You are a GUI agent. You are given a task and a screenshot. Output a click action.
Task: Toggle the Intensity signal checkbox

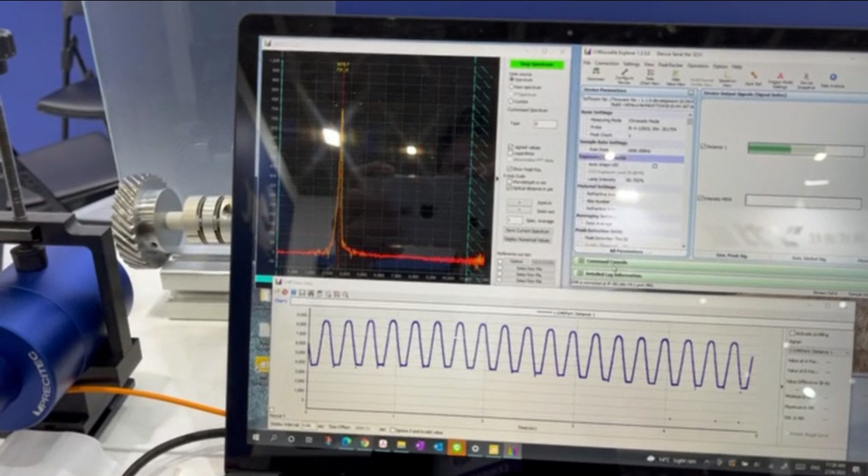point(702,198)
